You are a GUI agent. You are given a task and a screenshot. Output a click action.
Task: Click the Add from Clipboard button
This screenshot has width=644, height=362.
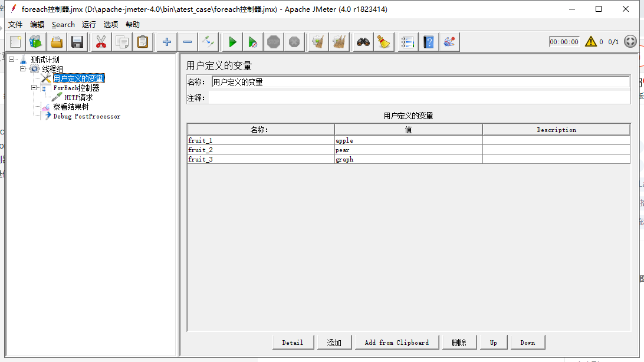(397, 342)
